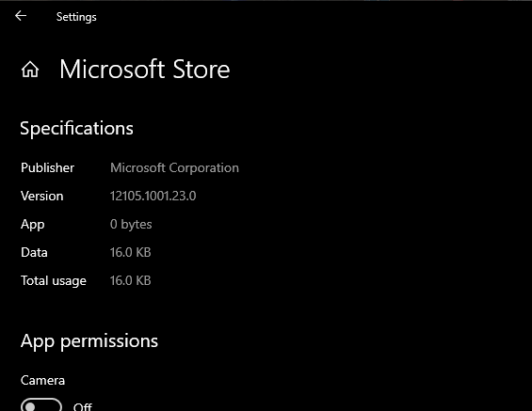Open Settings home via house icon
Image resolution: width=532 pixels, height=411 pixels.
click(x=30, y=70)
